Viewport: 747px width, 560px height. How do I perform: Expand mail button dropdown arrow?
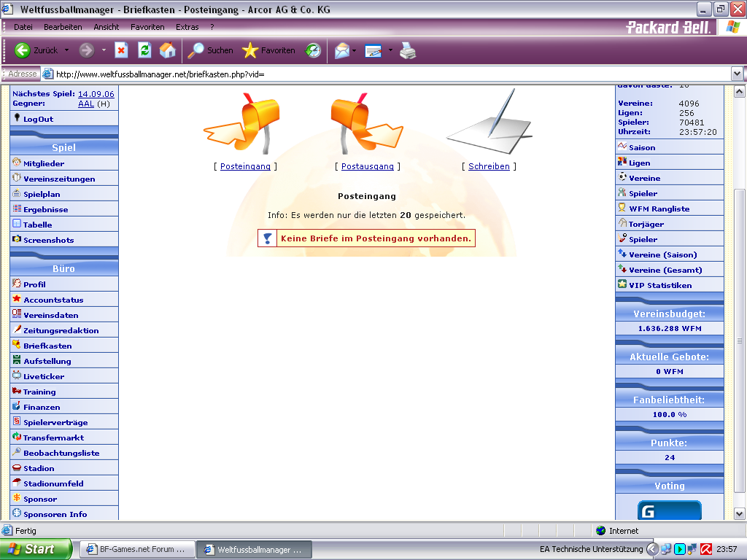(354, 50)
